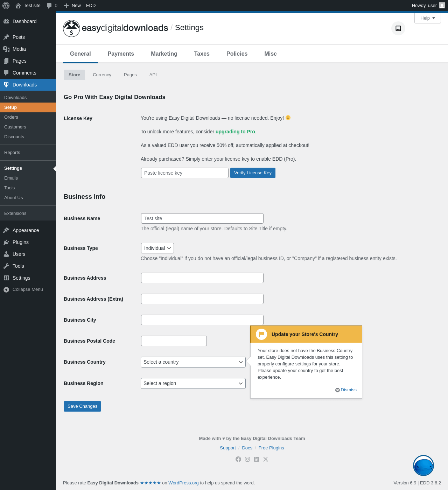Dismiss the Update your Store's Country notice
The height and width of the screenshot is (490, 448).
point(346,390)
